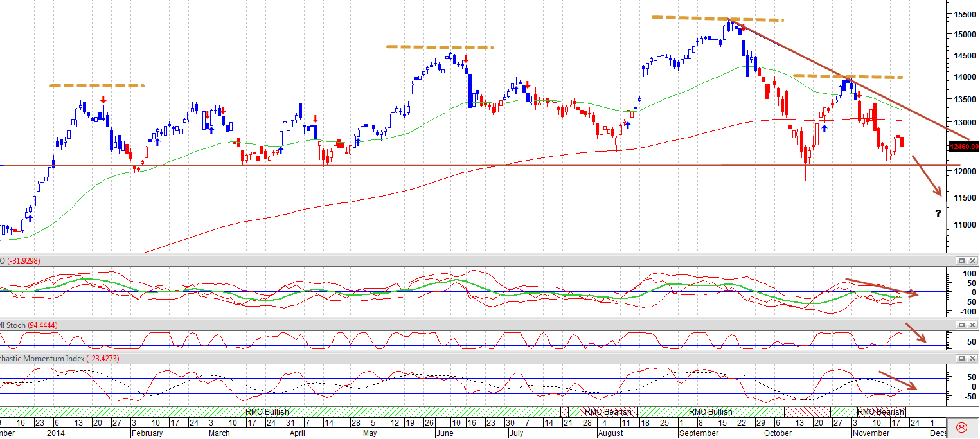This screenshot has width=980, height=439.
Task: Select the question mark annotation
Action: click(x=938, y=213)
